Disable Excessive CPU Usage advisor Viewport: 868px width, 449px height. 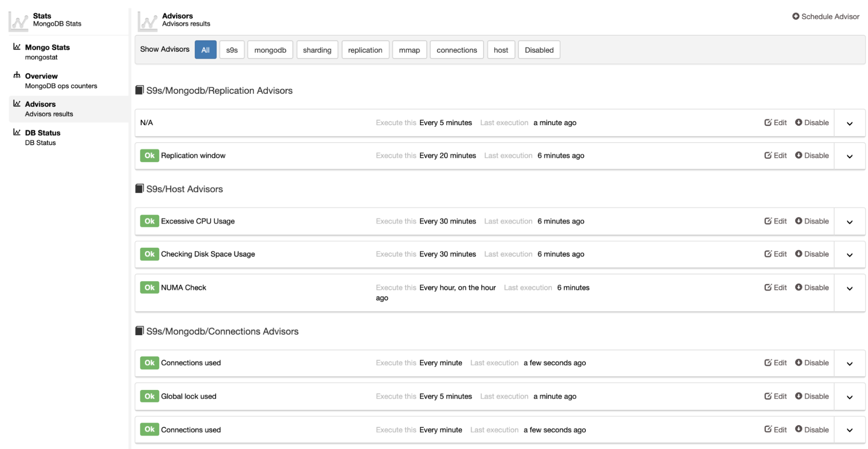812,221
